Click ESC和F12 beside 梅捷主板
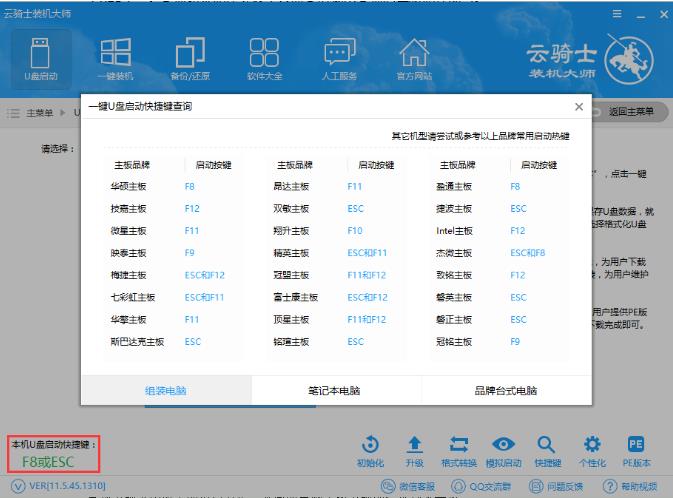This screenshot has width=673, height=498. (x=204, y=275)
